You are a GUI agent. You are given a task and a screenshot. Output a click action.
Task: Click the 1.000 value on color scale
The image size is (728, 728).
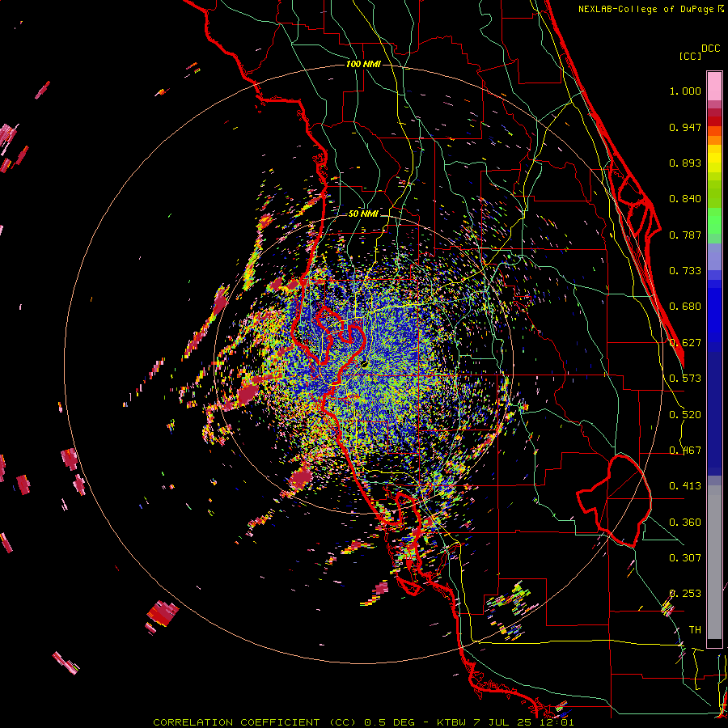685,91
